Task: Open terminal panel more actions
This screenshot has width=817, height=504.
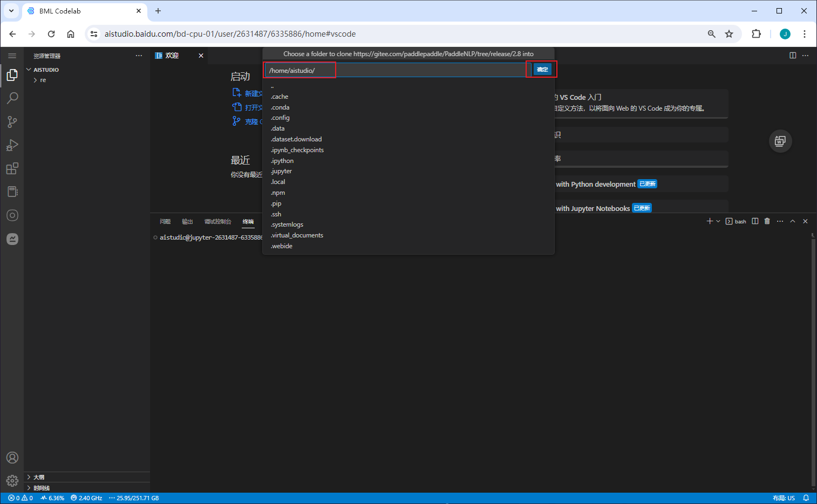Action: pyautogui.click(x=780, y=221)
